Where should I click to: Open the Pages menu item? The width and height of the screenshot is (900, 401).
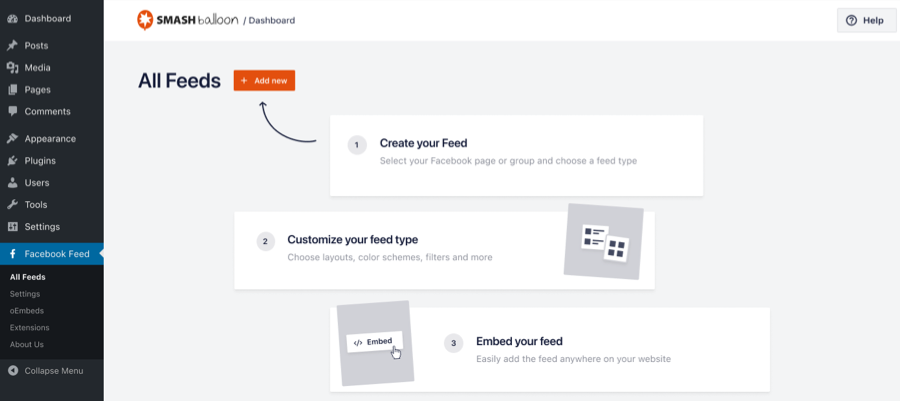pyautogui.click(x=38, y=90)
